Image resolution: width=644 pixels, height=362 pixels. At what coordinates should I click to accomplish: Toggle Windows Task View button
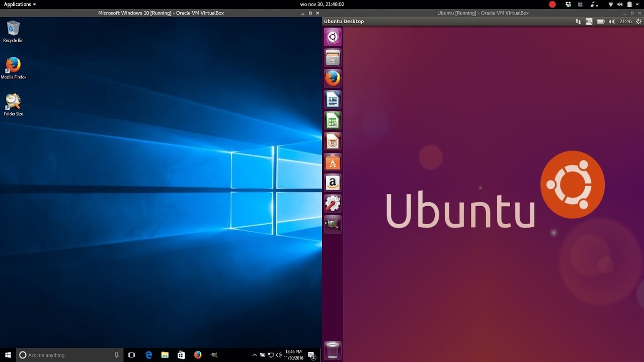click(131, 355)
